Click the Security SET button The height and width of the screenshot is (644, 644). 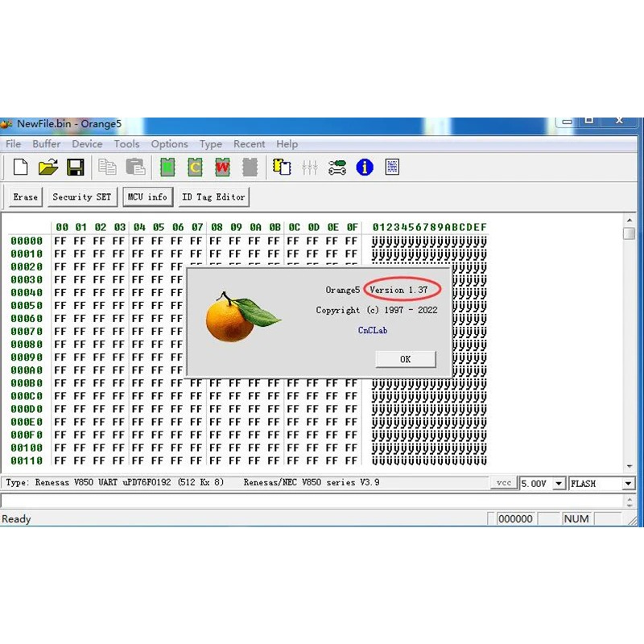(x=81, y=197)
